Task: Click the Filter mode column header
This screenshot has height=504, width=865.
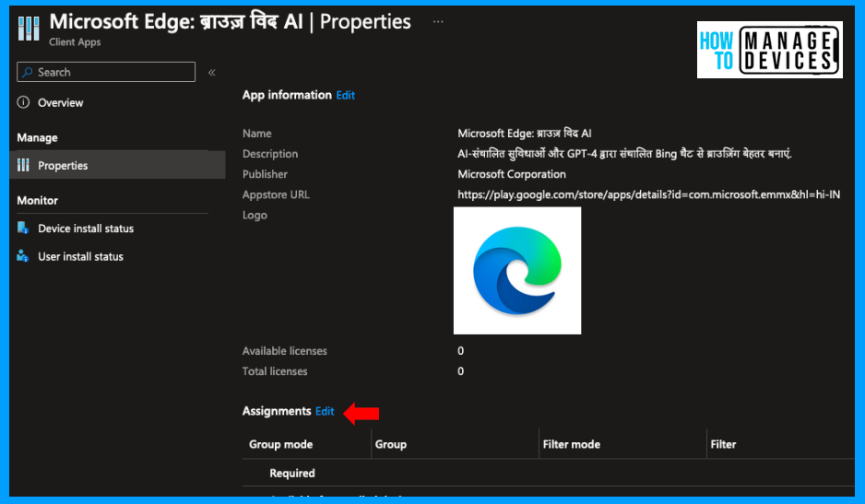Action: coord(572,444)
